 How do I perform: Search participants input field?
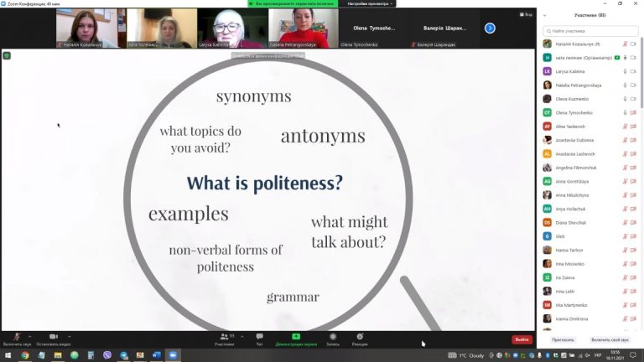coord(590,31)
